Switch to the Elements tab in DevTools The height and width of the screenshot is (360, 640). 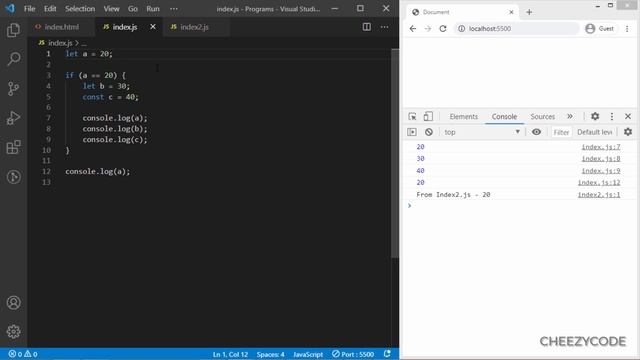coord(463,116)
